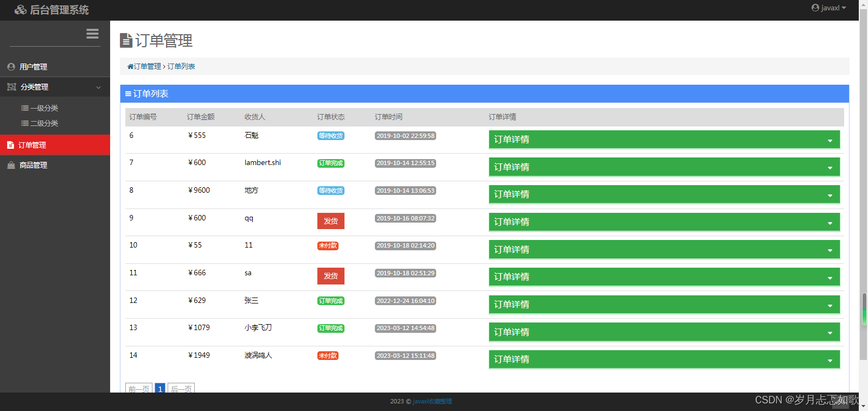Click the amount ¥9600
The height and width of the screenshot is (411, 868).
(x=199, y=190)
